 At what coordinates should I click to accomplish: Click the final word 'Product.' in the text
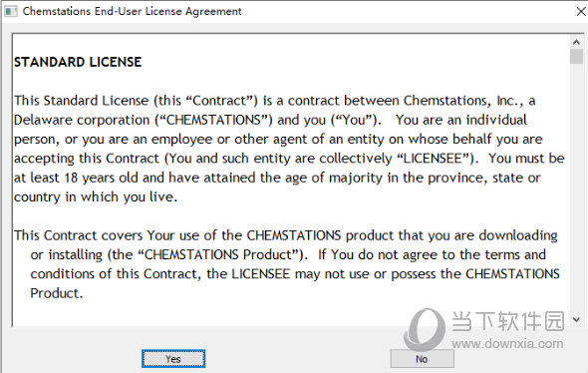click(x=56, y=293)
